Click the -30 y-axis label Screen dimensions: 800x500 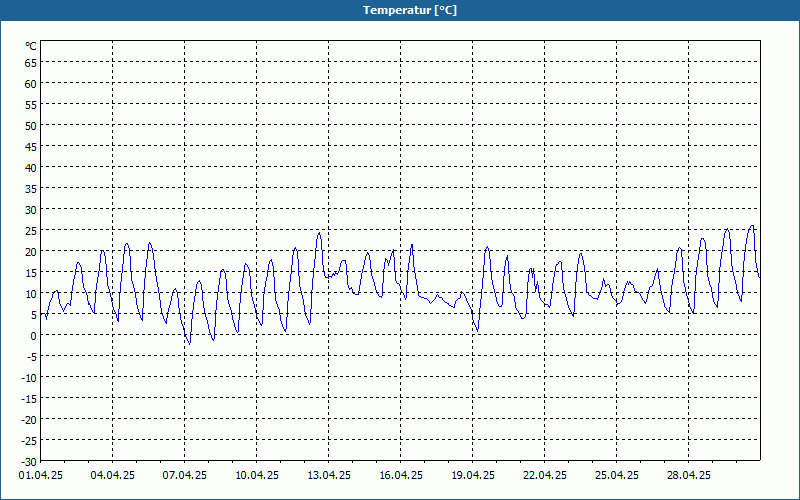pos(29,462)
